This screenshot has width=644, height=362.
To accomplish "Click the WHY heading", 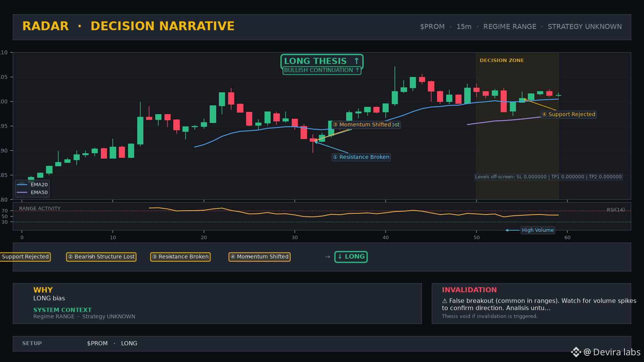I will pyautogui.click(x=43, y=290).
